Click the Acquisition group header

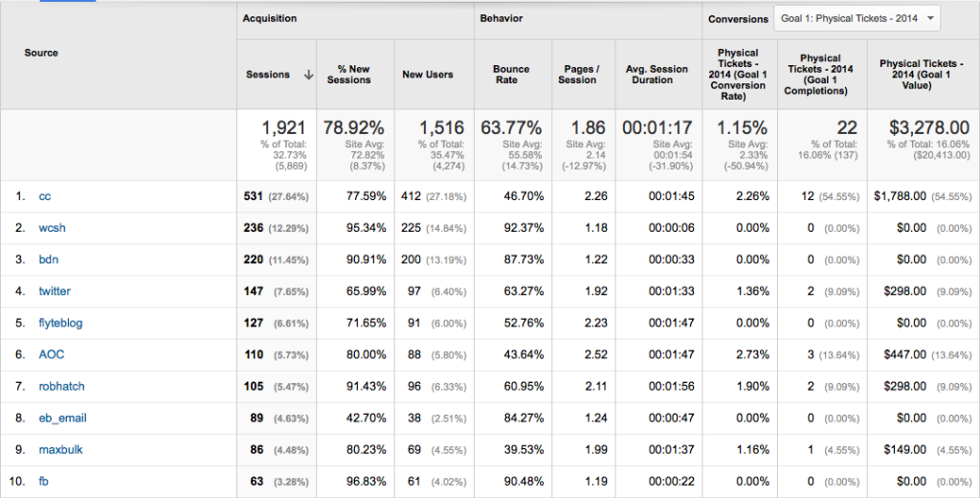click(x=269, y=18)
